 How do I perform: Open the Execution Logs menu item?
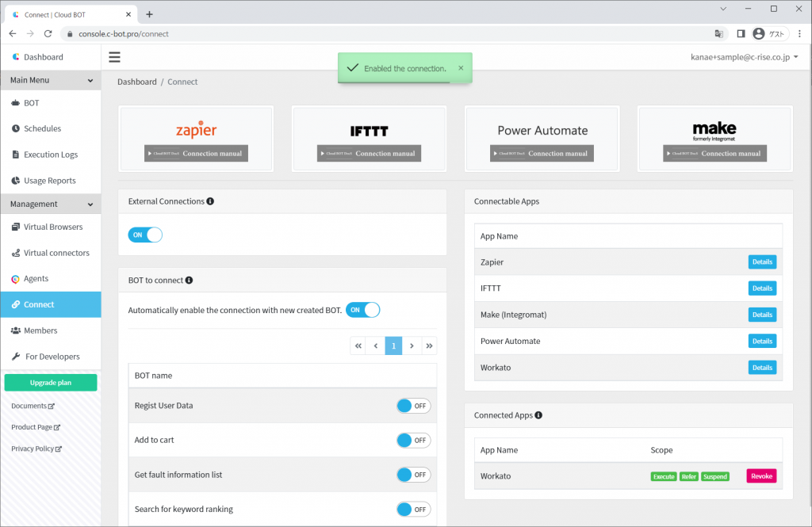click(51, 155)
